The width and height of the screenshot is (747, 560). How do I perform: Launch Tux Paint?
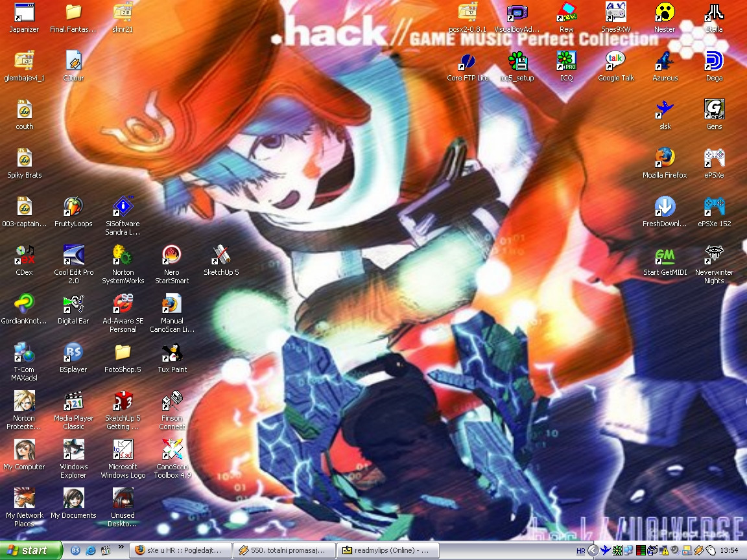(171, 358)
